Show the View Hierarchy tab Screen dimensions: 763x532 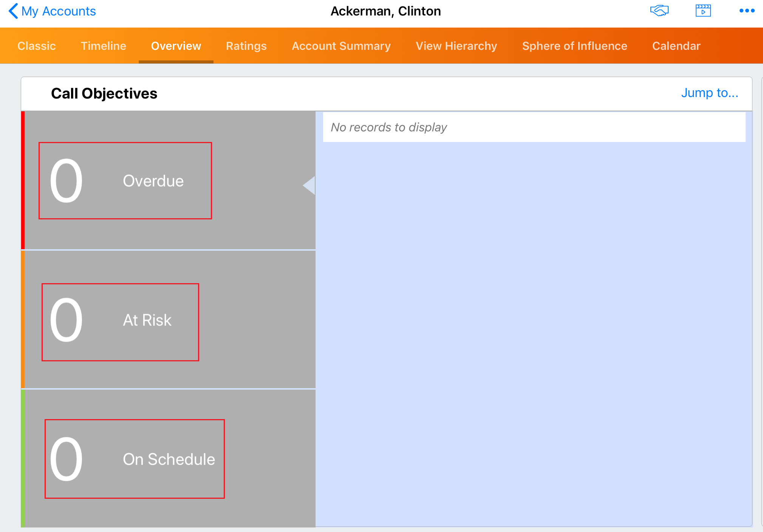click(x=456, y=46)
